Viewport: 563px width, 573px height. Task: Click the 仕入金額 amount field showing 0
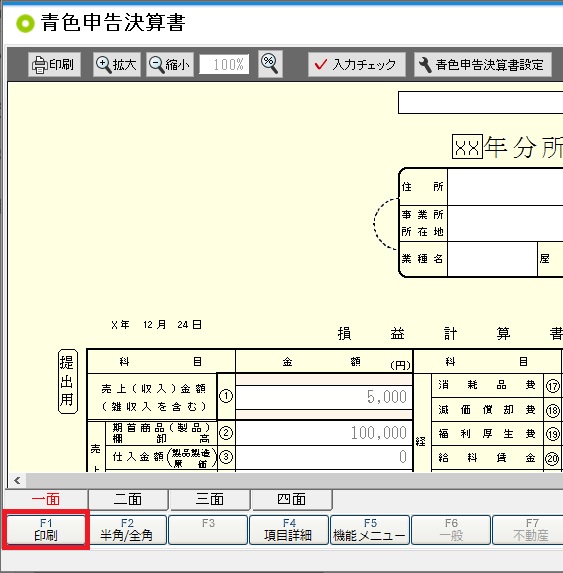click(324, 457)
